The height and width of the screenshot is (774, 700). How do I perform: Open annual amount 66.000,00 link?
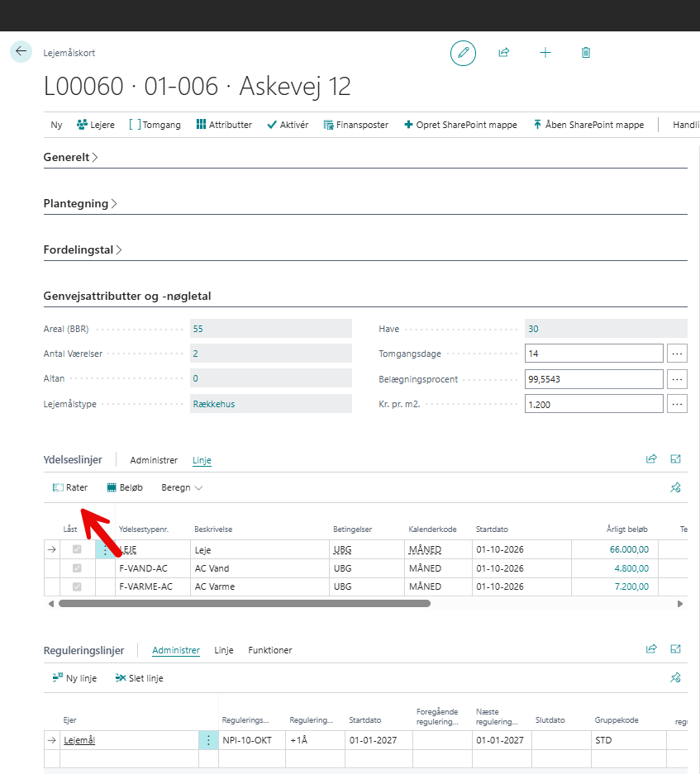coord(630,549)
